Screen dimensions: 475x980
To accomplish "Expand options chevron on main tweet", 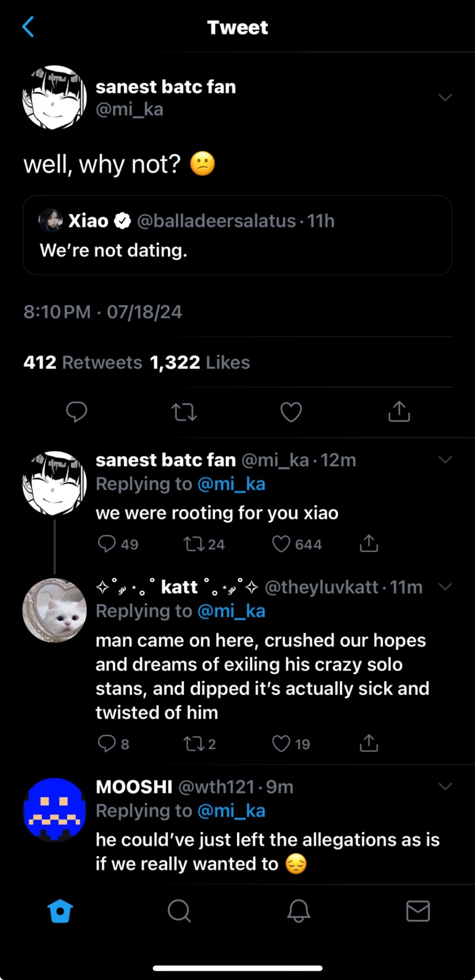I will 445,97.
